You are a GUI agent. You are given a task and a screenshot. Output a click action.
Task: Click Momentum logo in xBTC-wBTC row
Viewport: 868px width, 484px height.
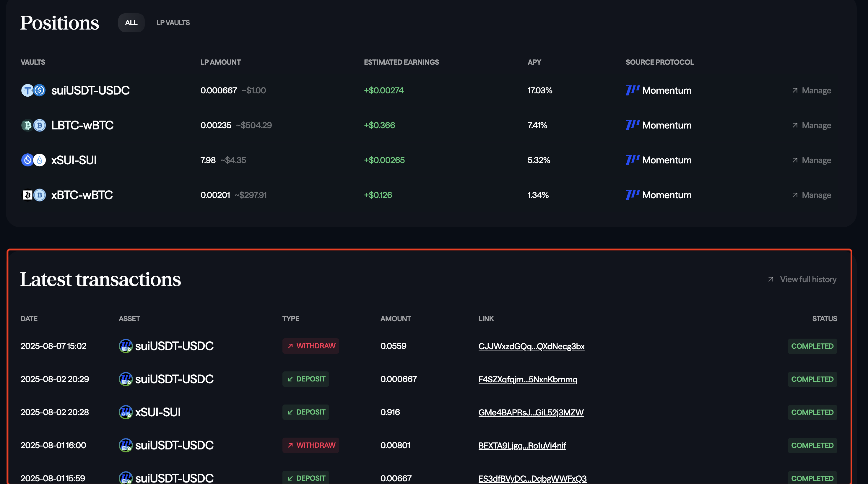[632, 195]
